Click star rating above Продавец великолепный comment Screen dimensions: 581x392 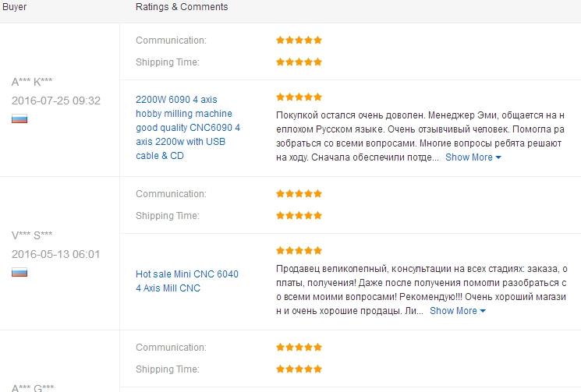(x=299, y=251)
